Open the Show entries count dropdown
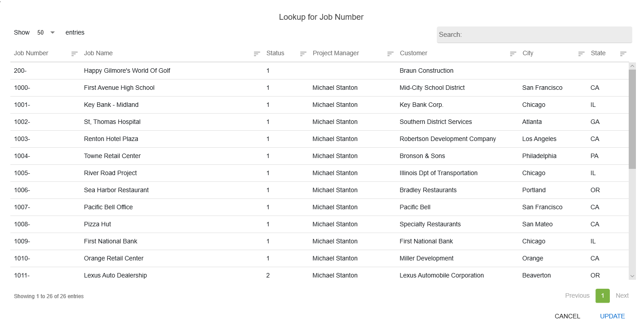This screenshot has width=644, height=326. tap(46, 32)
